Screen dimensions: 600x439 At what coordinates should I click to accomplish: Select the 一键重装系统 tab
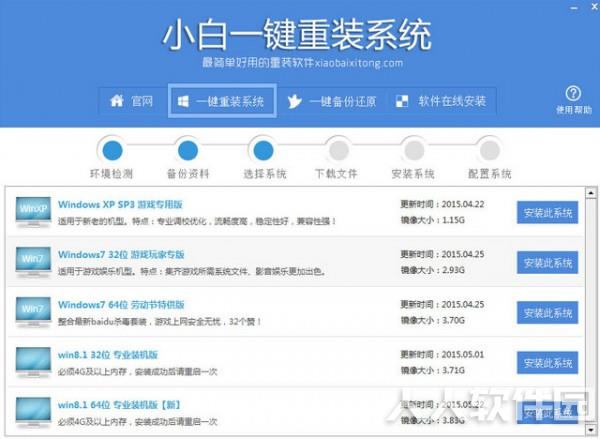click(x=222, y=101)
